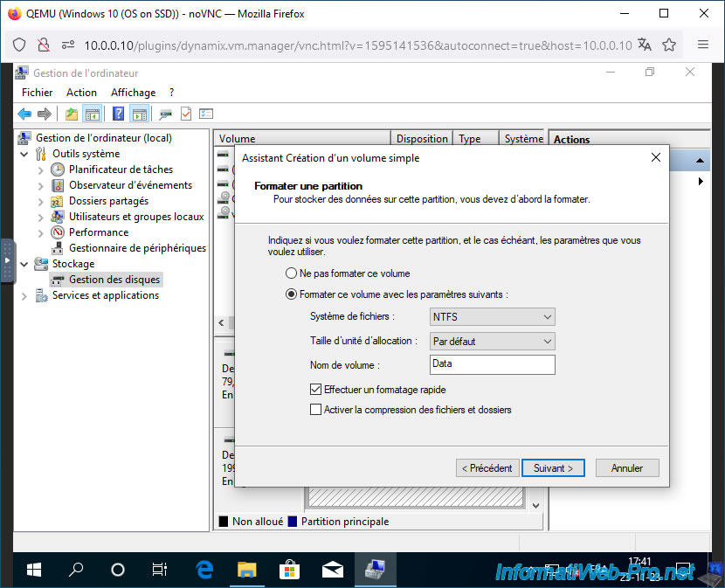
Task: Click the settings list toolbar icon
Action: [206, 114]
